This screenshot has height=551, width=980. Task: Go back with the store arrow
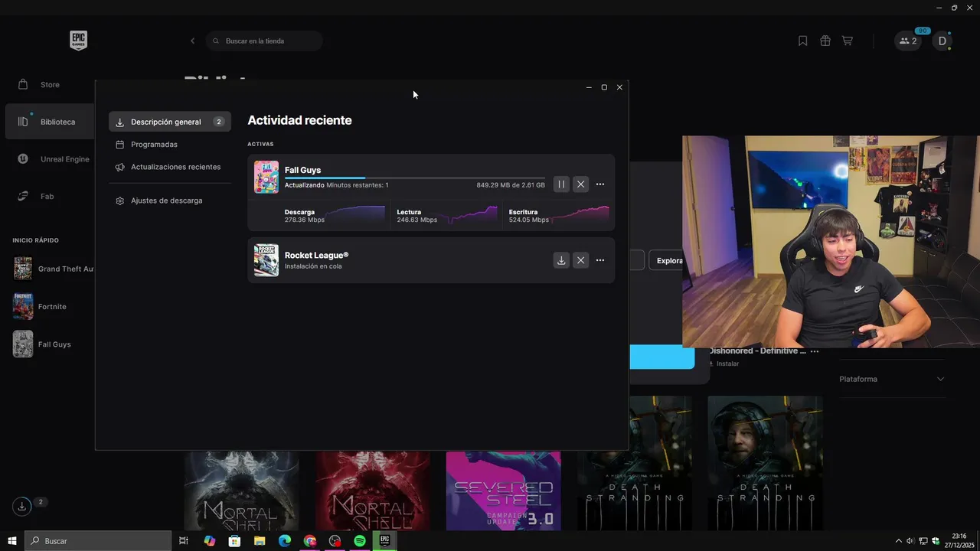click(192, 41)
